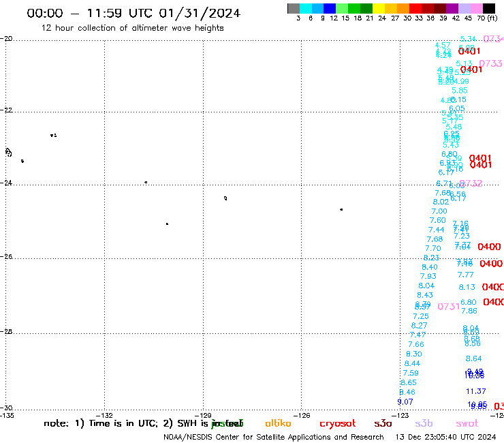504x443 pixels.
Task: Click the '12 hour collection of altimeter wave heights' subtitle
Action: click(x=132, y=28)
